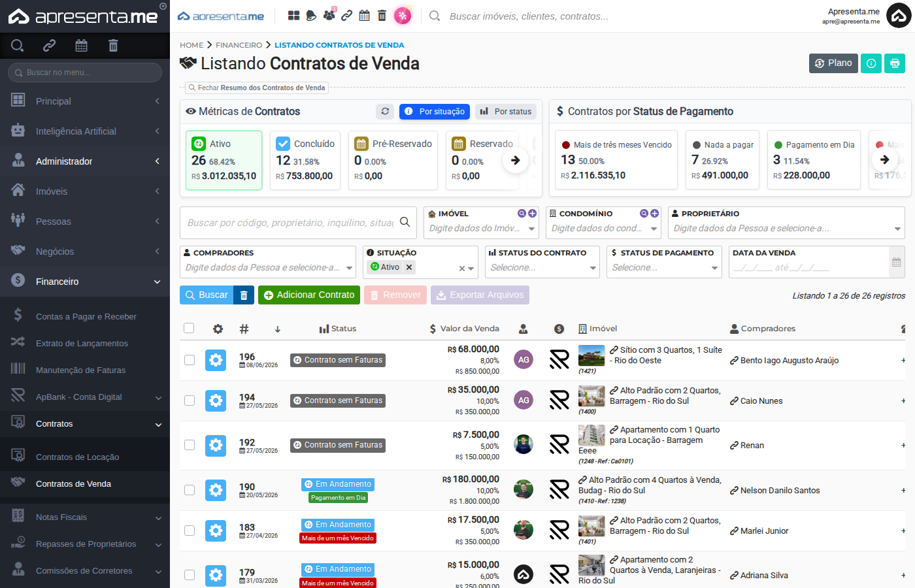Clear filters with trash button beside Buscar
This screenshot has height=588, width=915.
tap(244, 295)
